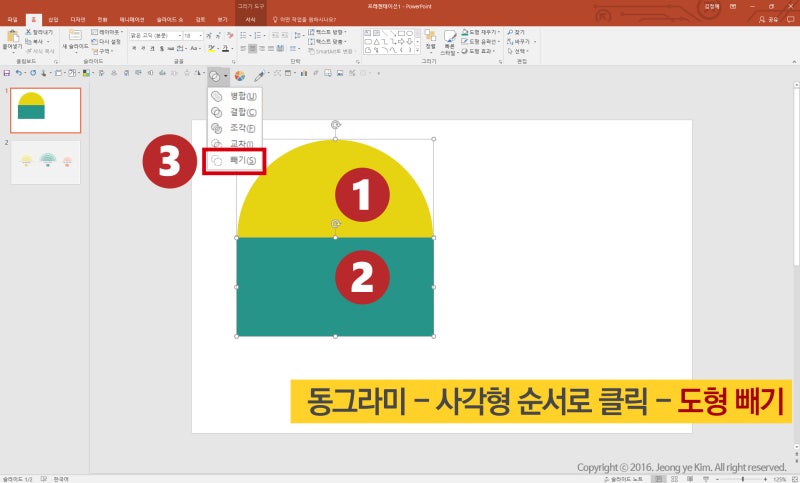Image resolution: width=800 pixels, height=483 pixels.
Task: Open the font name combo box
Action: (x=154, y=35)
